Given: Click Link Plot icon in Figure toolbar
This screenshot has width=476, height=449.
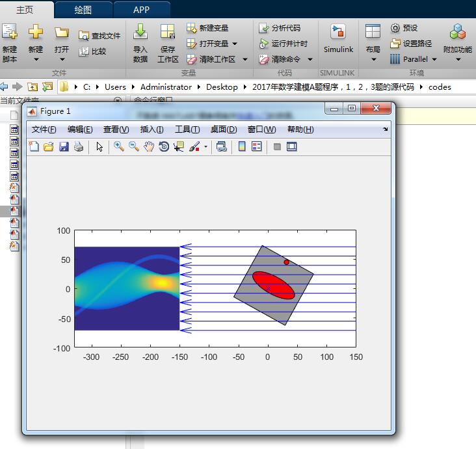Looking at the screenshot, I should (222, 146).
